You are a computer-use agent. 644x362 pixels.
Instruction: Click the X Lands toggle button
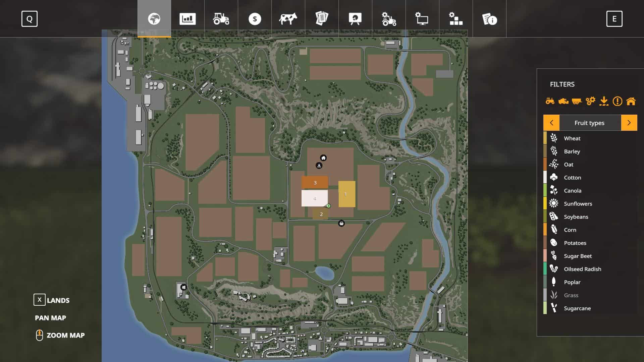(x=39, y=300)
